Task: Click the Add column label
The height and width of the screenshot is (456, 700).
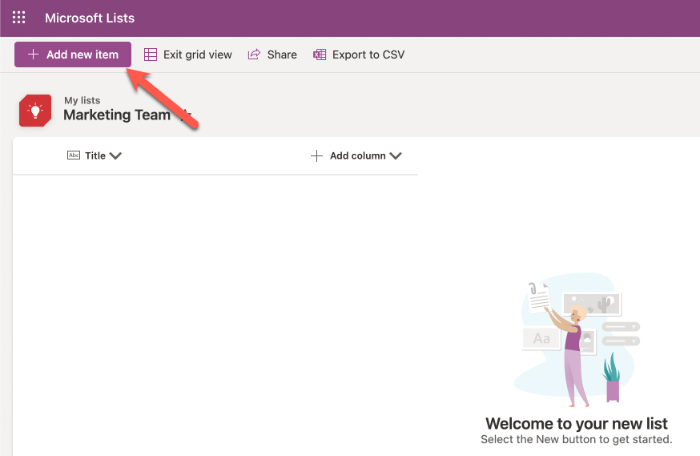Action: pyautogui.click(x=358, y=156)
